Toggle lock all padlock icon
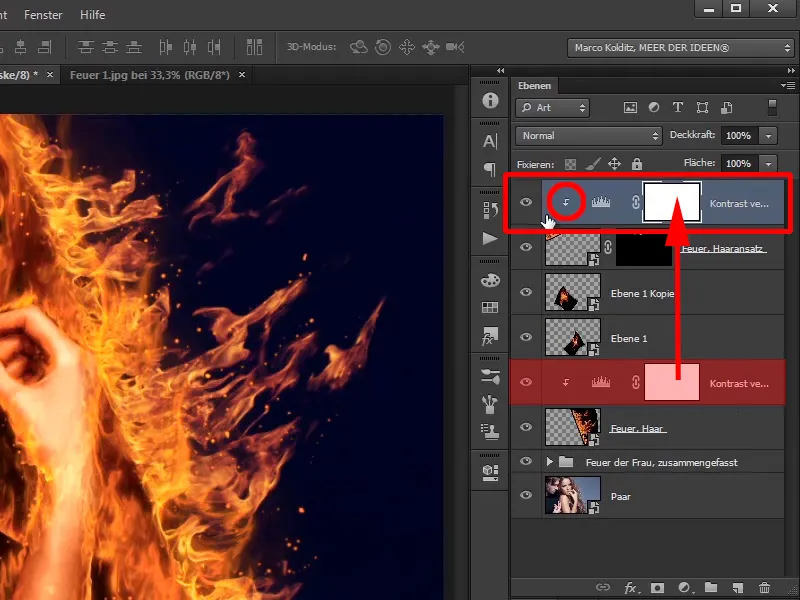The height and width of the screenshot is (600, 800). [637, 164]
